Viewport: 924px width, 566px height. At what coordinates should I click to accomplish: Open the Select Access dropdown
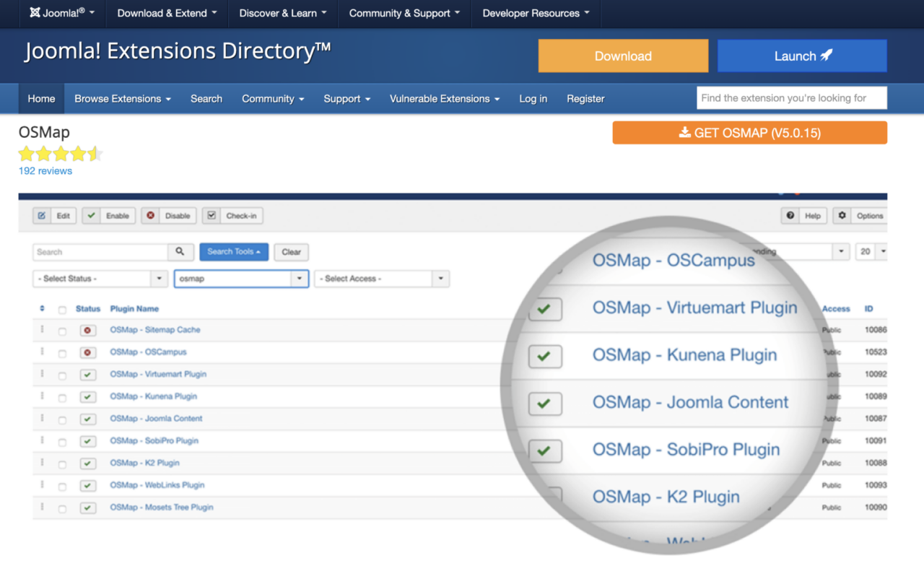pos(382,279)
